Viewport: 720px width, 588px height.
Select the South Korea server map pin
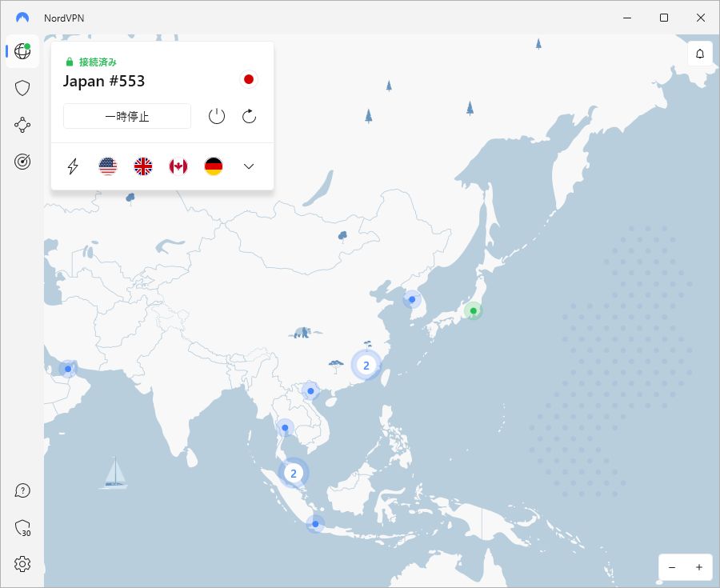pyautogui.click(x=412, y=299)
